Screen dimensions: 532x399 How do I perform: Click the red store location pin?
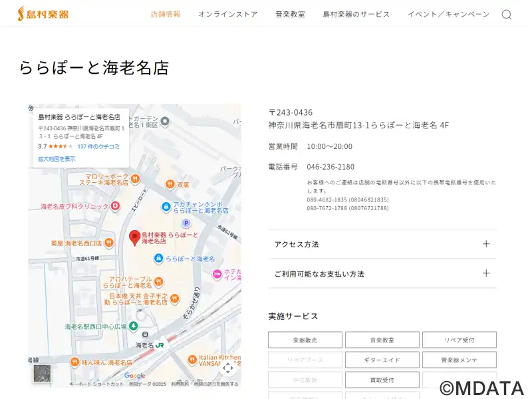point(134,237)
